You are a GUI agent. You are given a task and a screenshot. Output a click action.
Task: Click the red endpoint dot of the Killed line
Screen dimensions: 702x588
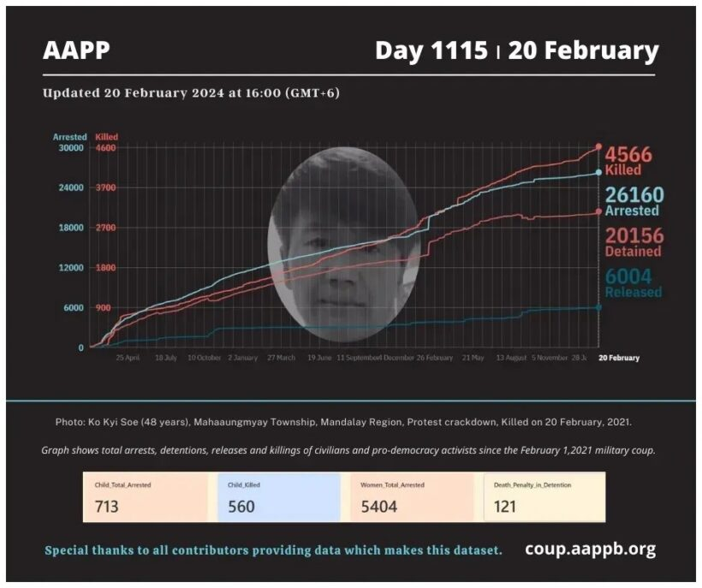(598, 147)
